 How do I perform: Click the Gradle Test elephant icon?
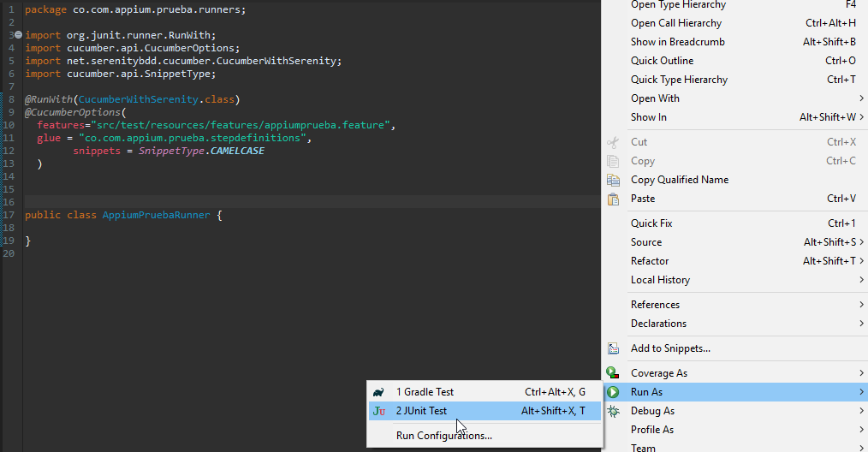[378, 392]
